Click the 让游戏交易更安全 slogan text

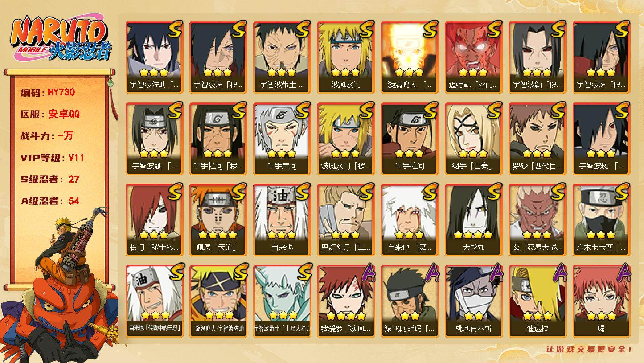(590, 350)
